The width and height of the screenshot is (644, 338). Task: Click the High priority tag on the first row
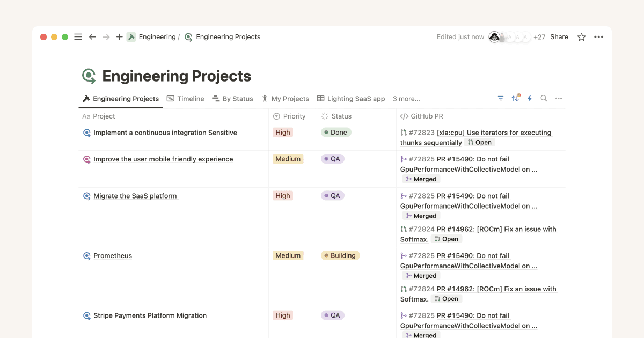tap(282, 132)
